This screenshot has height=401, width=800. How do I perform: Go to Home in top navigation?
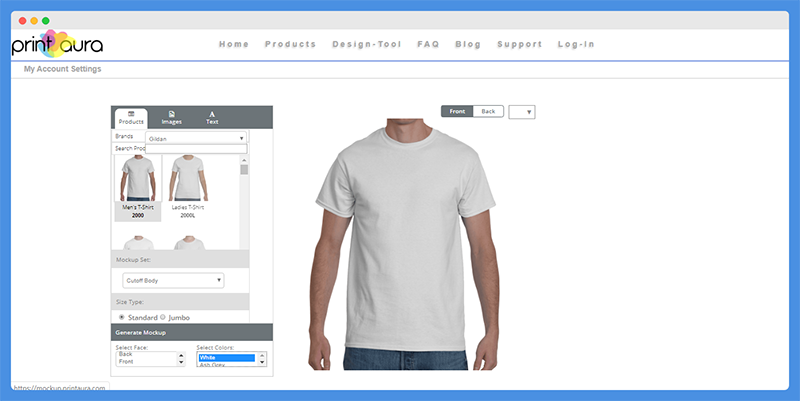click(x=234, y=44)
